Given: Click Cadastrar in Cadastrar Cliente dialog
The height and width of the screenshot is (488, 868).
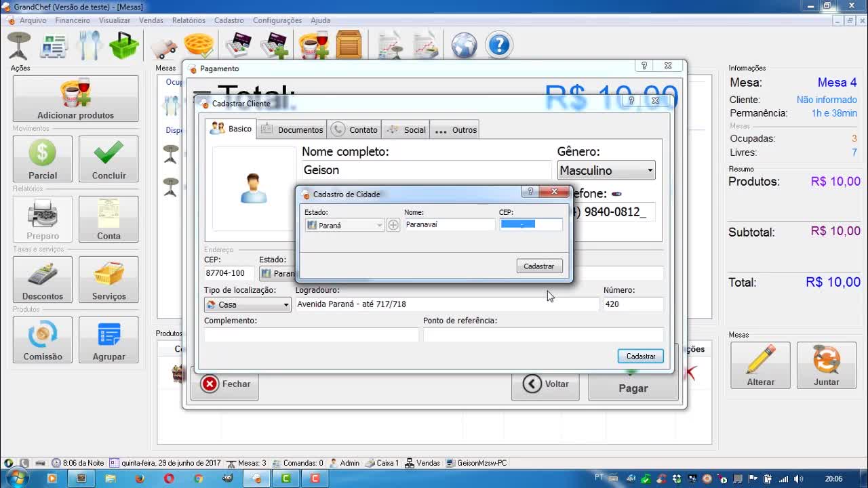Looking at the screenshot, I should coord(640,357).
